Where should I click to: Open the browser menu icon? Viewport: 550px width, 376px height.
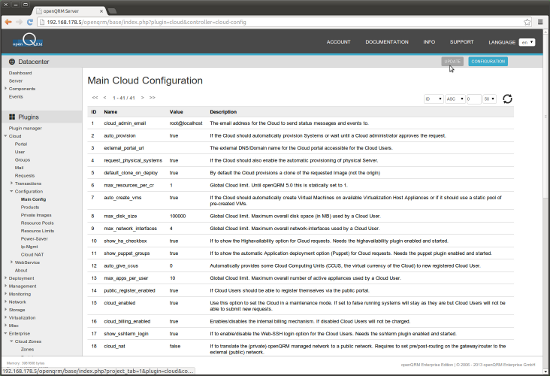[540, 22]
